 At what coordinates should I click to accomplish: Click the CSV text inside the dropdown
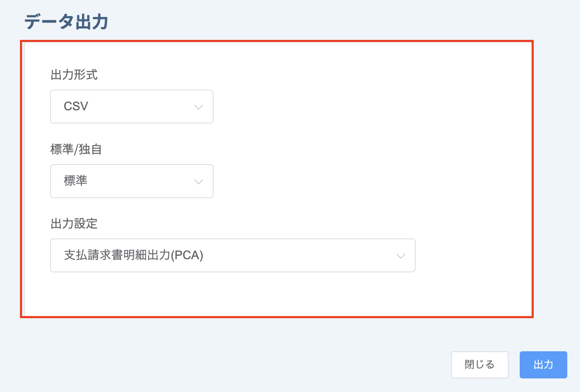pyautogui.click(x=76, y=106)
